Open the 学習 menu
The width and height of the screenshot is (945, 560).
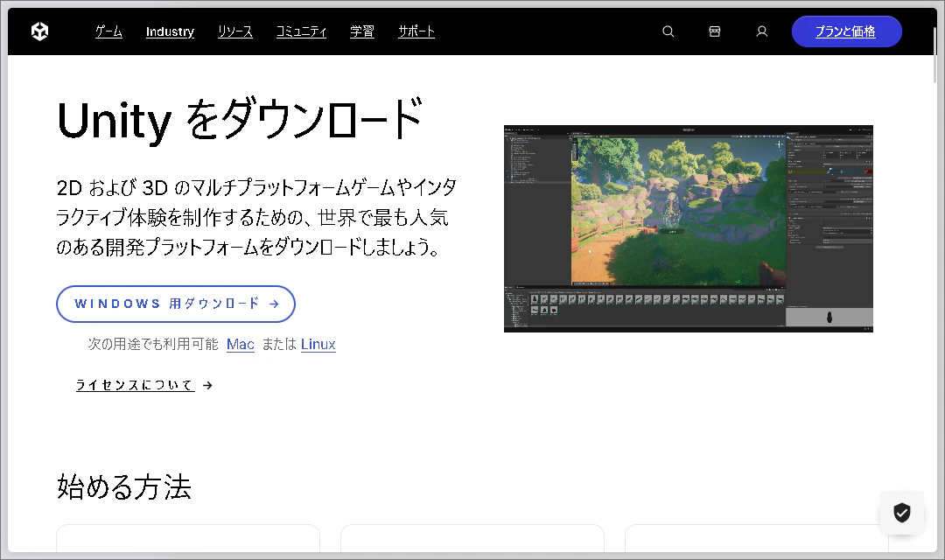click(x=362, y=31)
